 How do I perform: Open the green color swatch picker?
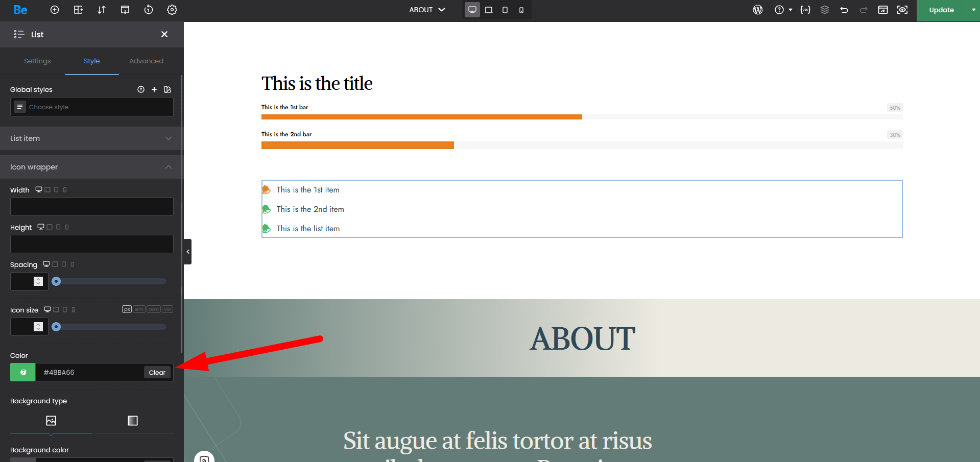point(23,372)
